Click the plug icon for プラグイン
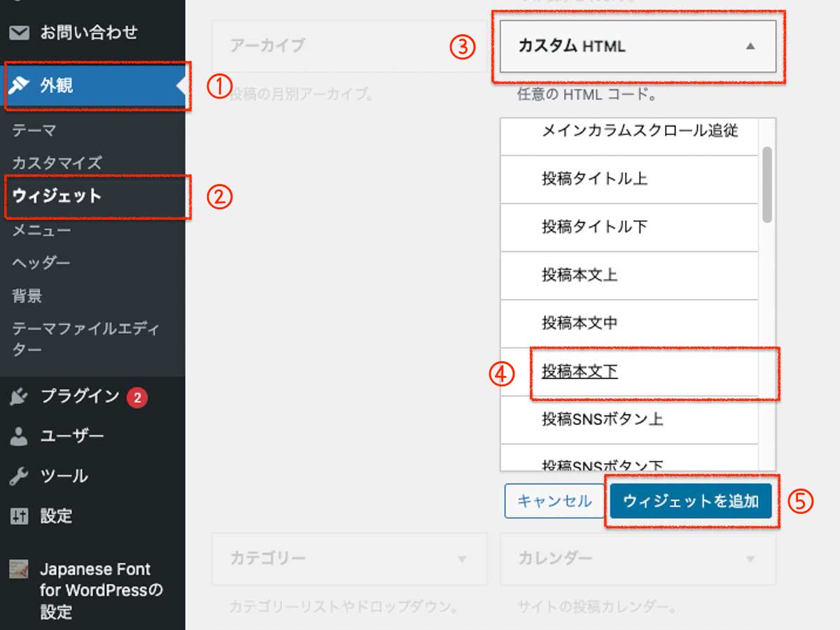 coord(19,397)
